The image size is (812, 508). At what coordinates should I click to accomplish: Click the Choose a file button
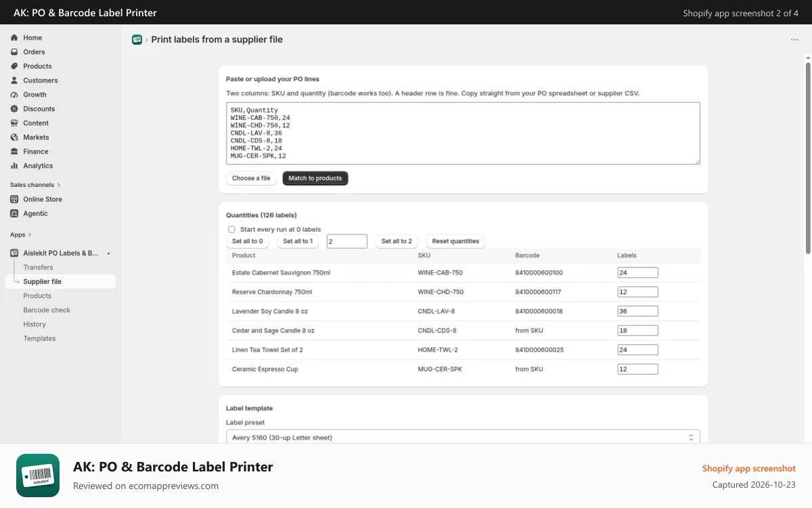click(251, 178)
